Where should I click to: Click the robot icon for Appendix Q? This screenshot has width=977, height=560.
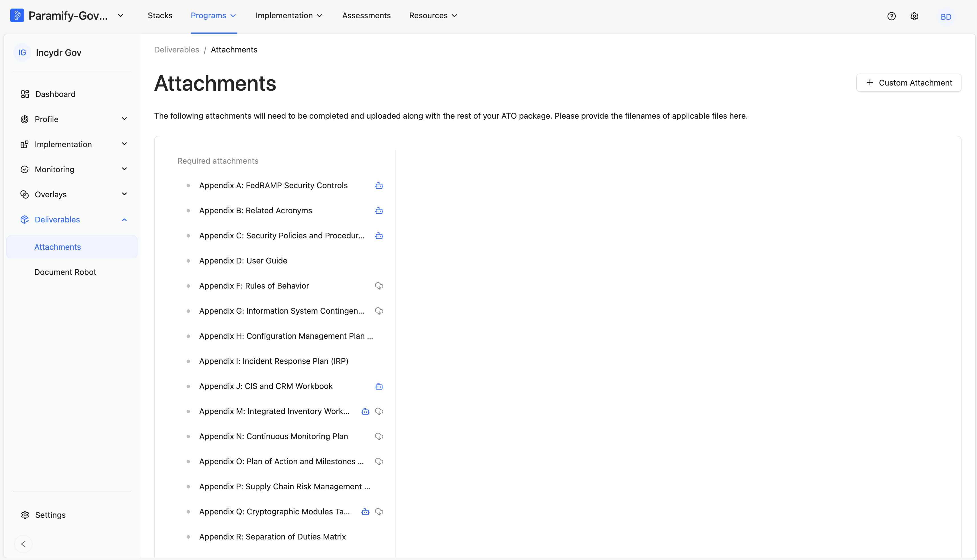[x=365, y=512]
